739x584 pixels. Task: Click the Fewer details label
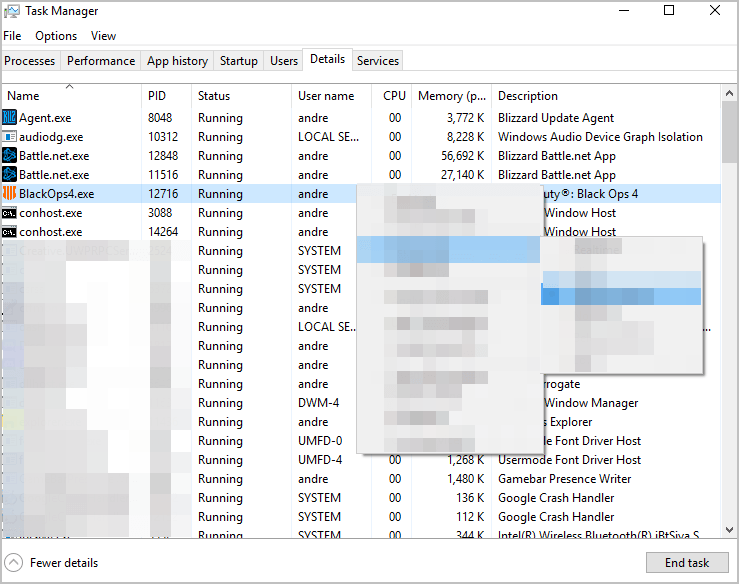point(64,563)
